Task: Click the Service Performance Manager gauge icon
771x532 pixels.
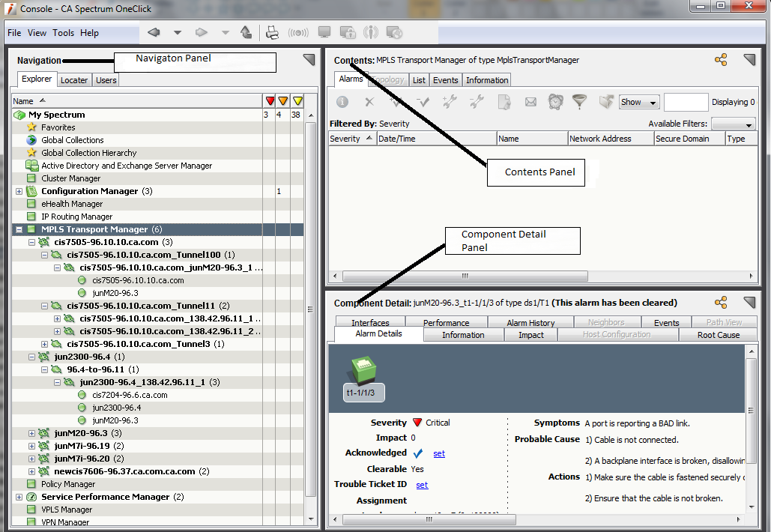Action: pos(31,497)
